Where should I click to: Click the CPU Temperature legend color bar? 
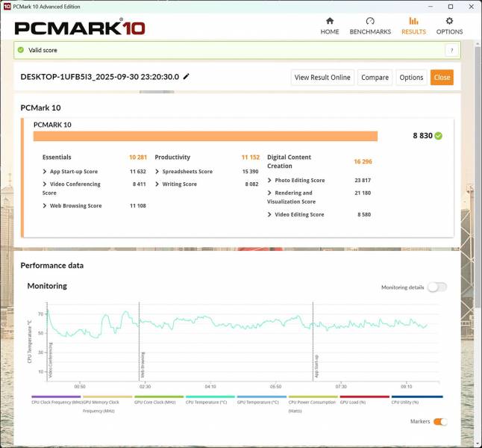[x=210, y=397]
